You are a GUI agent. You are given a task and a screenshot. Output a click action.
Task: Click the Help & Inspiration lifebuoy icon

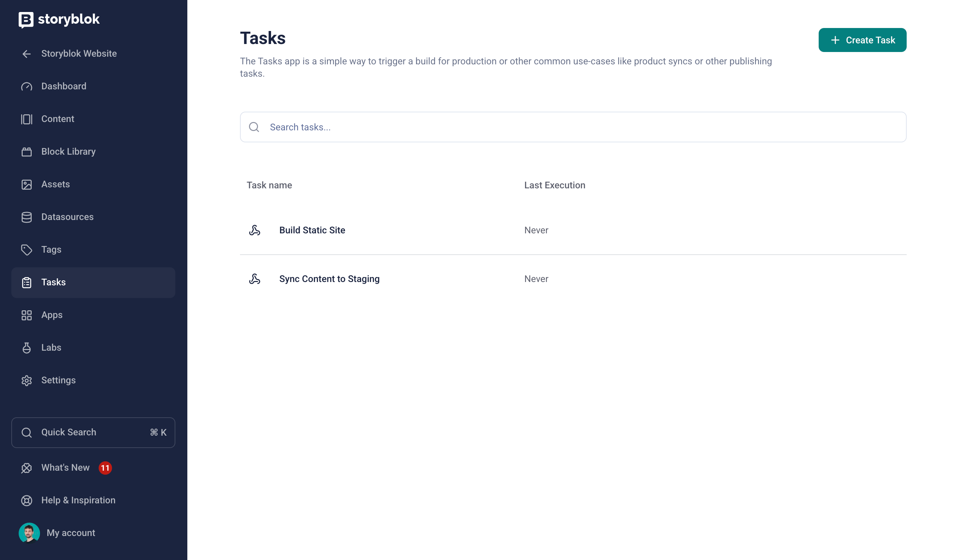pyautogui.click(x=26, y=501)
